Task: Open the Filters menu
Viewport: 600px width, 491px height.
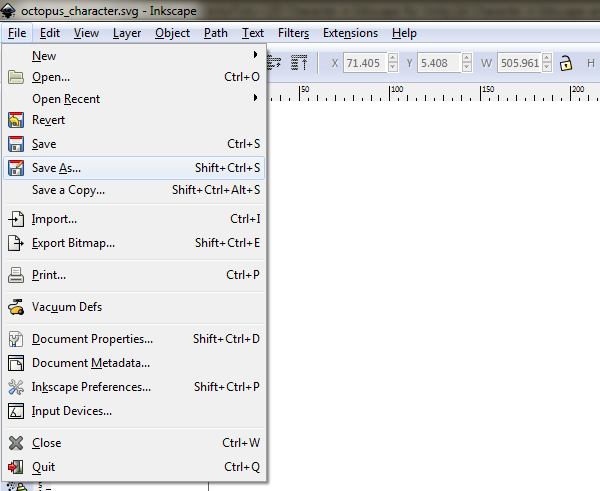Action: pyautogui.click(x=293, y=33)
